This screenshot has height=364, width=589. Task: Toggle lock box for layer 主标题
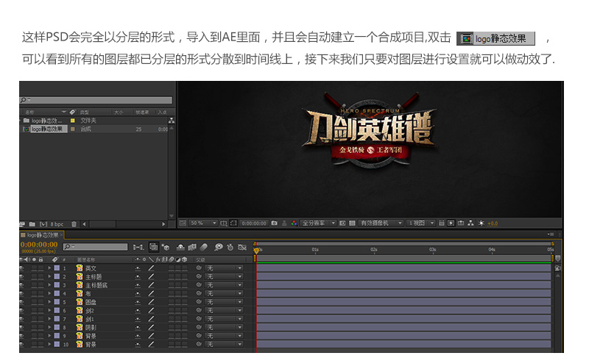(40, 276)
